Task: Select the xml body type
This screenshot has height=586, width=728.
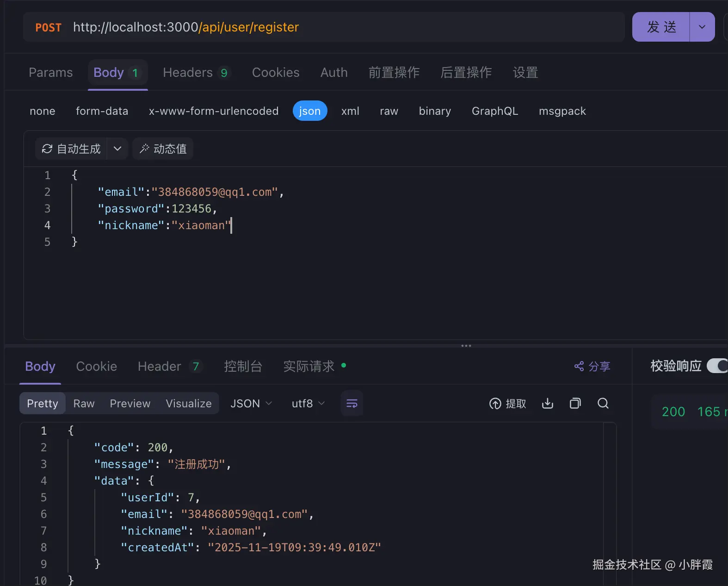Action: pos(350,111)
